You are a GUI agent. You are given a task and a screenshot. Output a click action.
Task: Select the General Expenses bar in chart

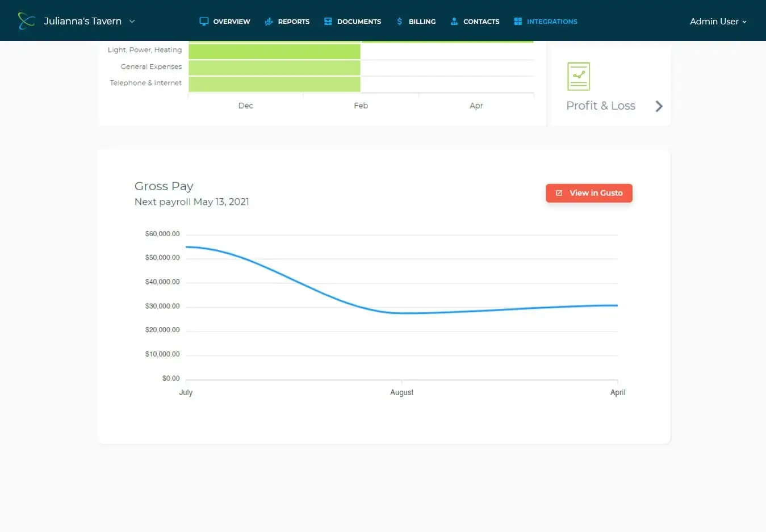274,68
